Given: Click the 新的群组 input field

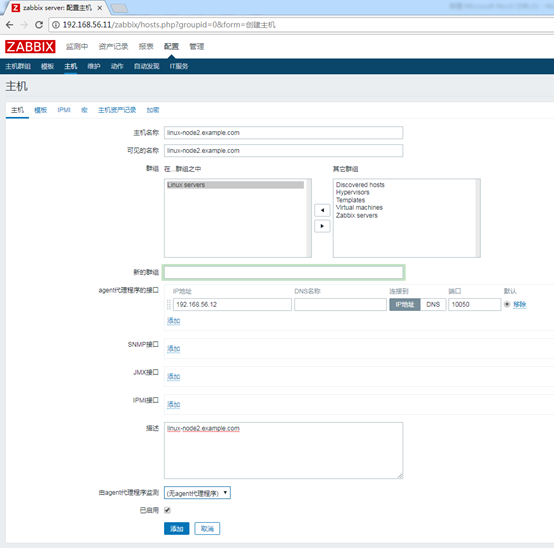Looking at the screenshot, I should click(x=283, y=272).
